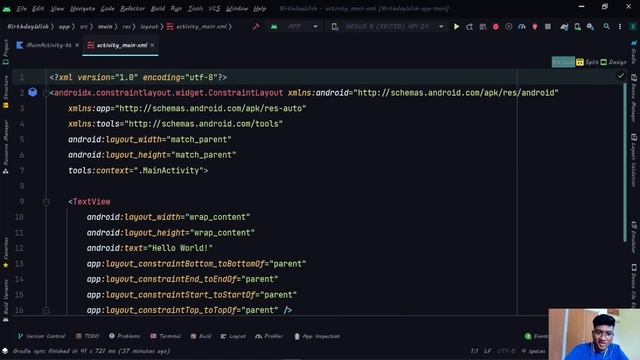Click the account avatar icon in toolbar
Viewport: 640px width, 360px height.
633,27
